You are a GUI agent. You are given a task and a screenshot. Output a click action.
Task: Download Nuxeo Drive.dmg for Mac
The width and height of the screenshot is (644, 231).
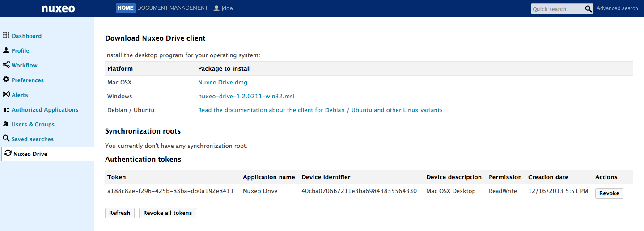[x=223, y=82]
